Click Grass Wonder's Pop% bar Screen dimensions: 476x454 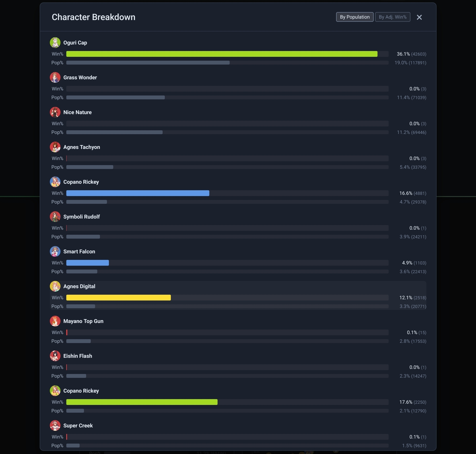click(115, 97)
